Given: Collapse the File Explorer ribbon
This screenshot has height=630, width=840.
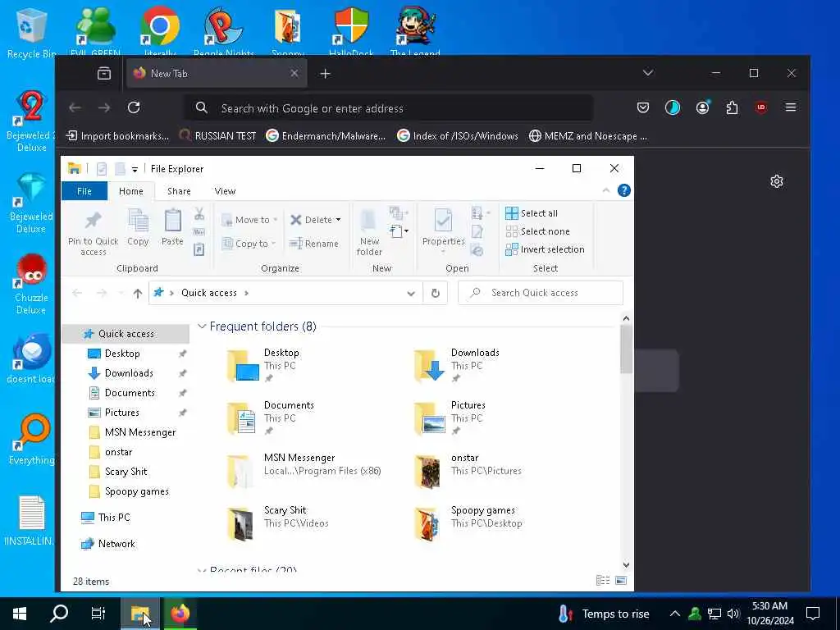Looking at the screenshot, I should coord(606,190).
